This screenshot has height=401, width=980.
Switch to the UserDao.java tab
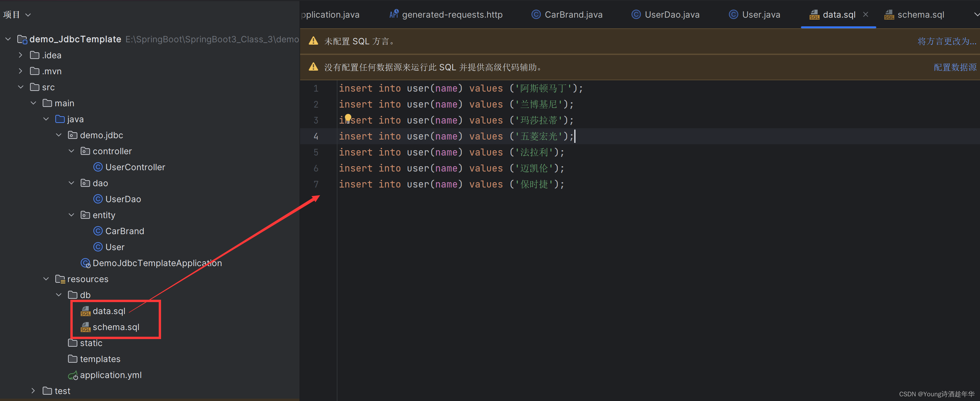pyautogui.click(x=665, y=14)
